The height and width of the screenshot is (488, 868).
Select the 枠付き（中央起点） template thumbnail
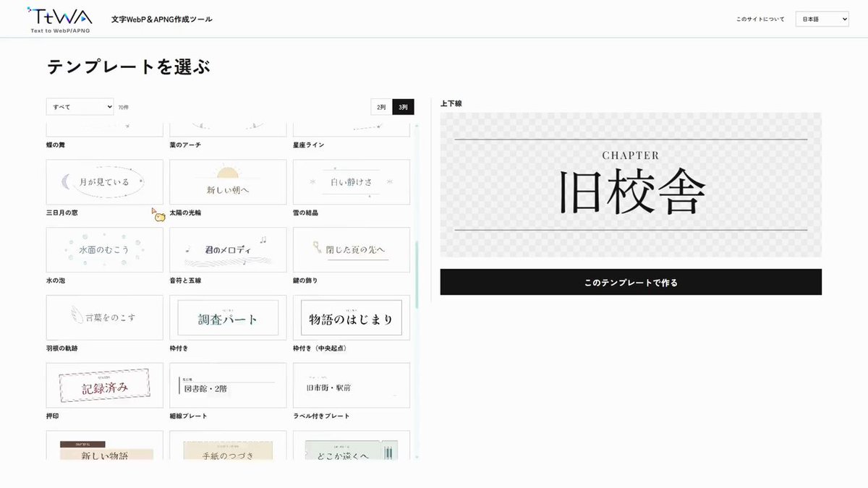tap(352, 317)
